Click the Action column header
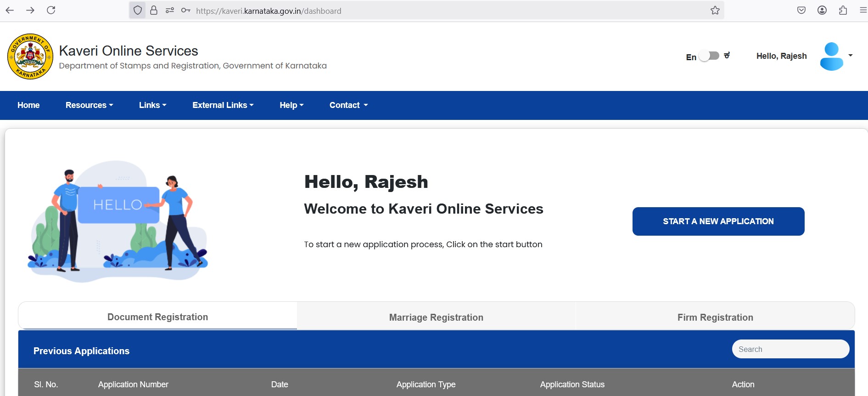Image resolution: width=868 pixels, height=396 pixels. (x=743, y=385)
